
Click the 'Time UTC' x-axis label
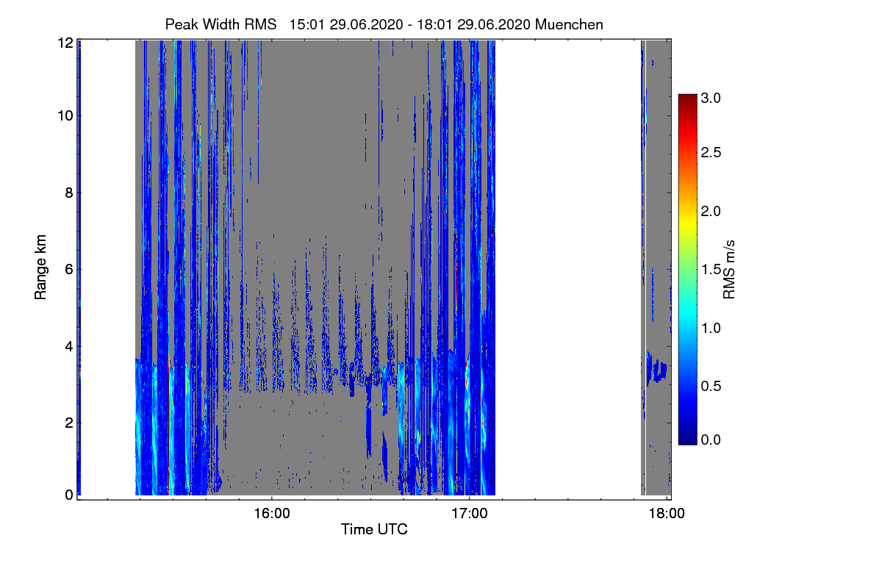tap(374, 529)
